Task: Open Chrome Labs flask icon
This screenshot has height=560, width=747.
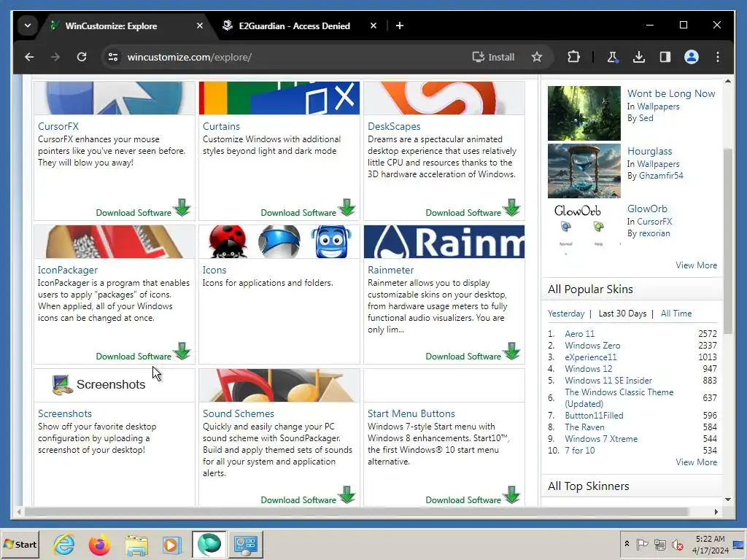Action: (612, 57)
